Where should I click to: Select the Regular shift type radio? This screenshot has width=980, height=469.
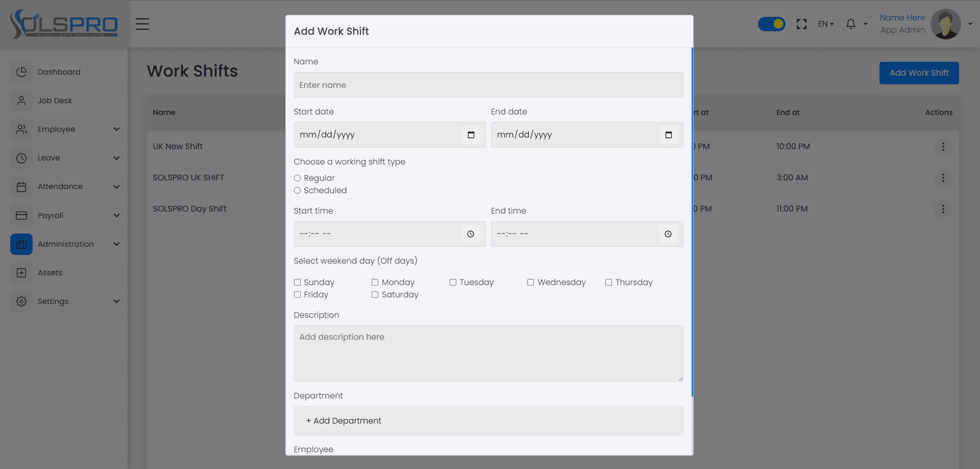(x=297, y=178)
